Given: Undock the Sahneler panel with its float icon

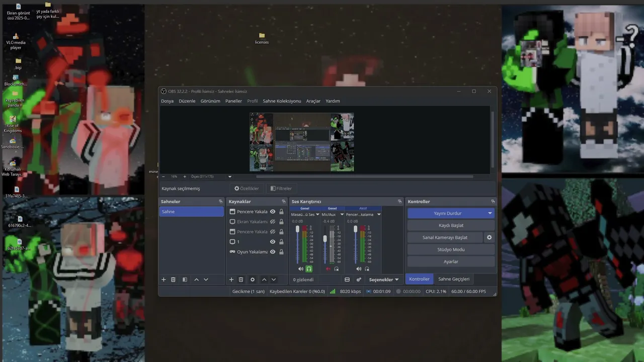Looking at the screenshot, I should coord(220,202).
